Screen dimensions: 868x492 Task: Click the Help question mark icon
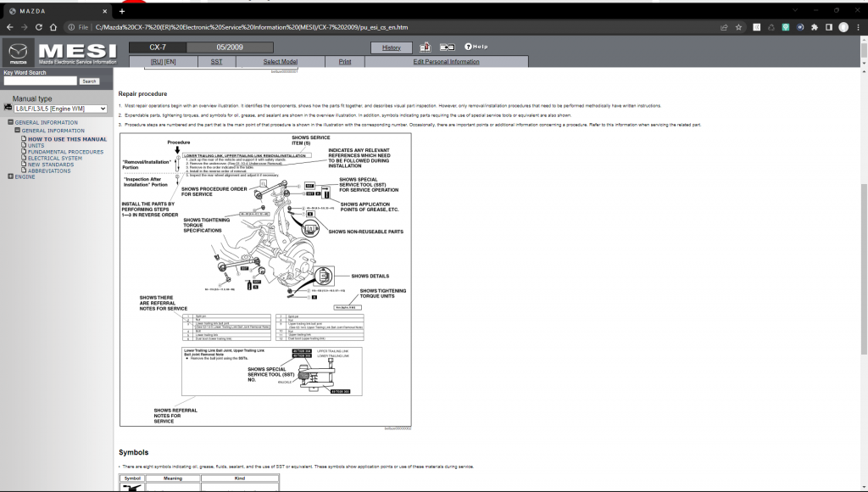[x=467, y=48]
